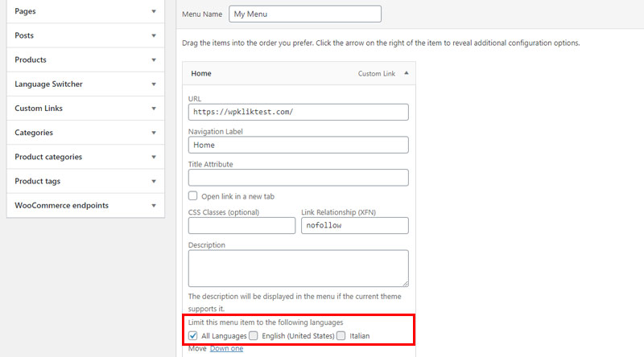Expand the Products panel arrow
Viewport: 644px width, 357px height.
154,60
